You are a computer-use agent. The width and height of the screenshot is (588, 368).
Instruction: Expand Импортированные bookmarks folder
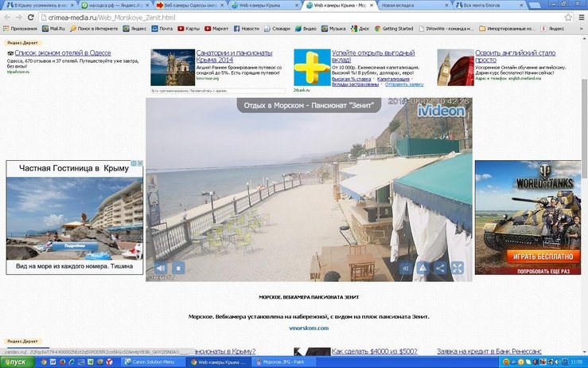[508, 29]
